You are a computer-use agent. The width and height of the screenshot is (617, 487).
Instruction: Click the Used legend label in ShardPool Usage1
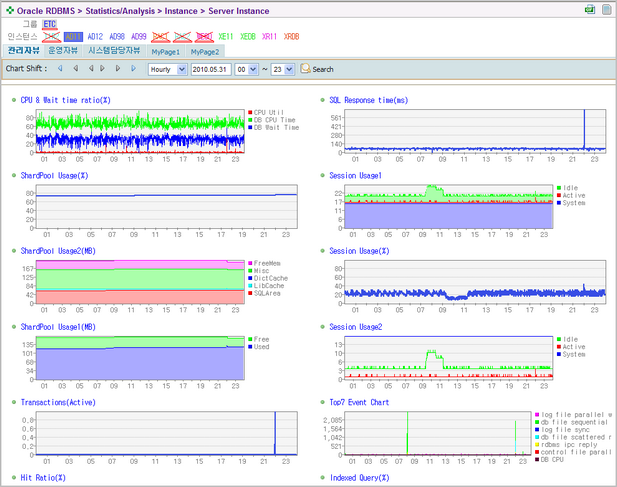261,347
